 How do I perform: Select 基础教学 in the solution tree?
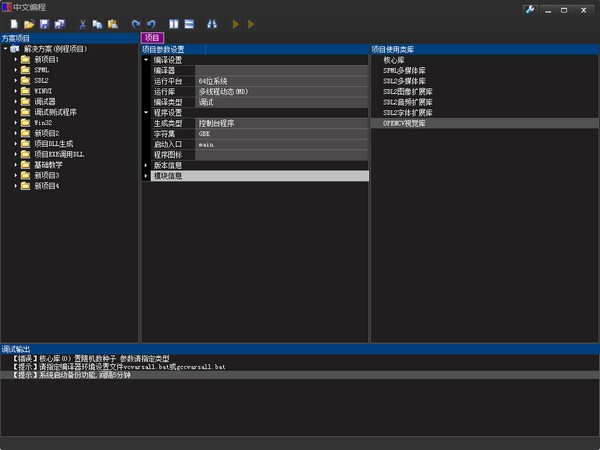(x=49, y=165)
